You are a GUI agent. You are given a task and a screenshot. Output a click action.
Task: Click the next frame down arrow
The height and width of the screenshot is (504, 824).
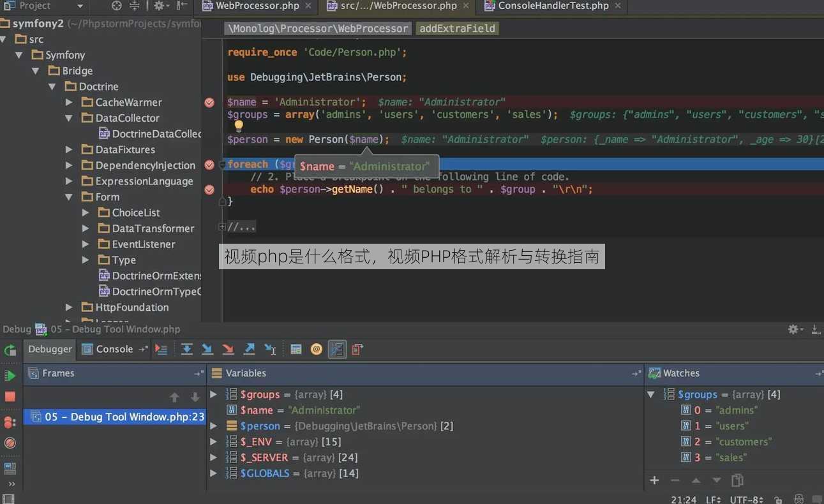pyautogui.click(x=195, y=397)
